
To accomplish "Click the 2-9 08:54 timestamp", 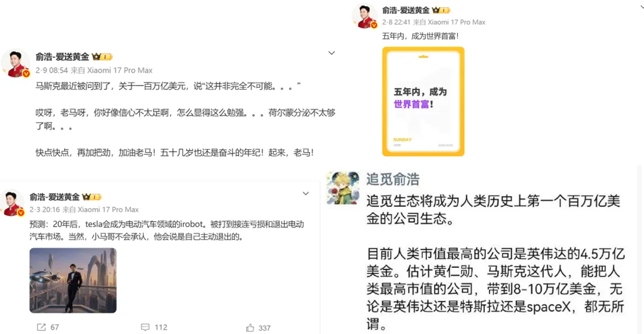I will [x=51, y=70].
